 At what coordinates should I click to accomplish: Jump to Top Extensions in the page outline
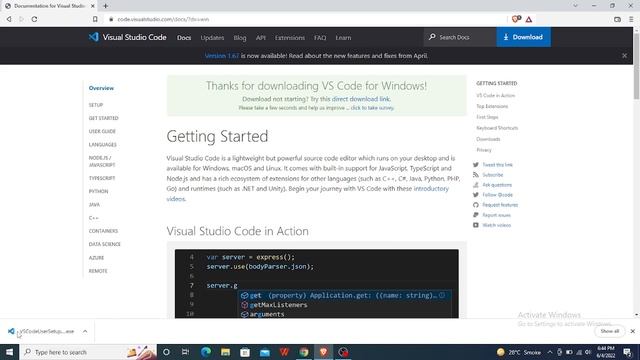pos(492,106)
